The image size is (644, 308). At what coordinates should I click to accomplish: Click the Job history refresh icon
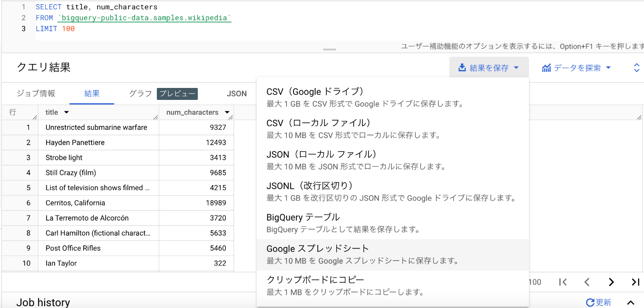pos(590,302)
